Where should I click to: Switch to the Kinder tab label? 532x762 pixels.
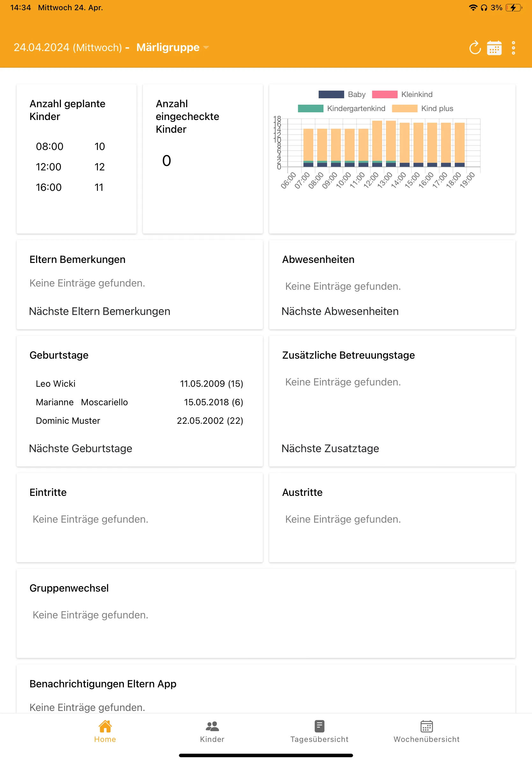(212, 739)
